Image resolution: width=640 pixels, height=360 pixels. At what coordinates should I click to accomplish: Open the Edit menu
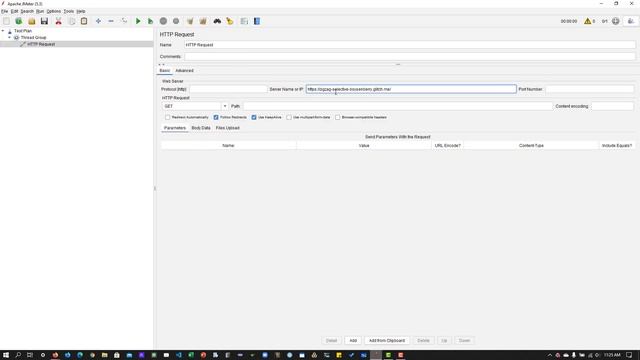[14, 11]
